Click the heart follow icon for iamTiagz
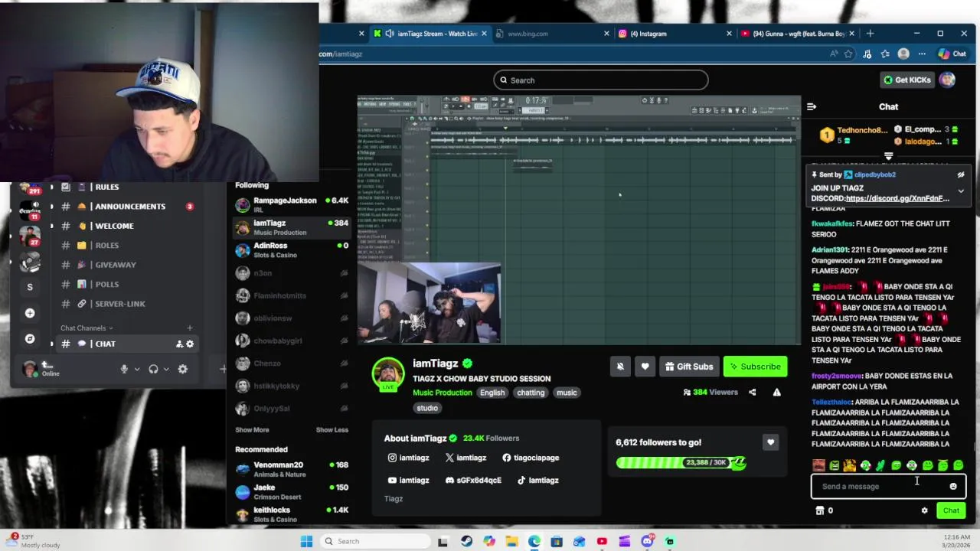 (x=645, y=367)
